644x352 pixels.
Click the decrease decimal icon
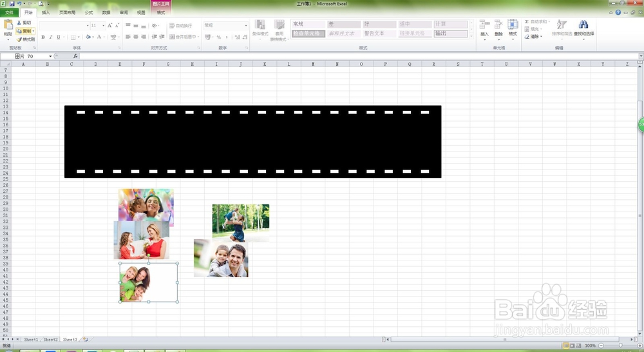click(x=245, y=37)
